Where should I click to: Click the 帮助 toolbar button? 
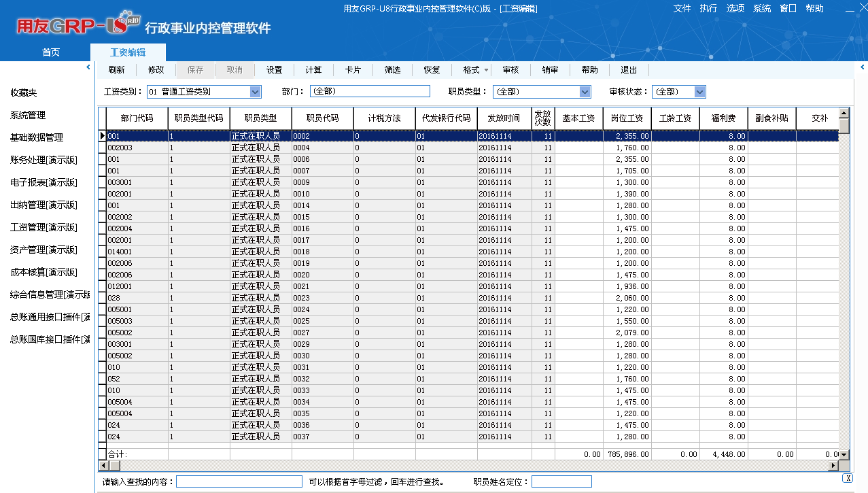[590, 70]
